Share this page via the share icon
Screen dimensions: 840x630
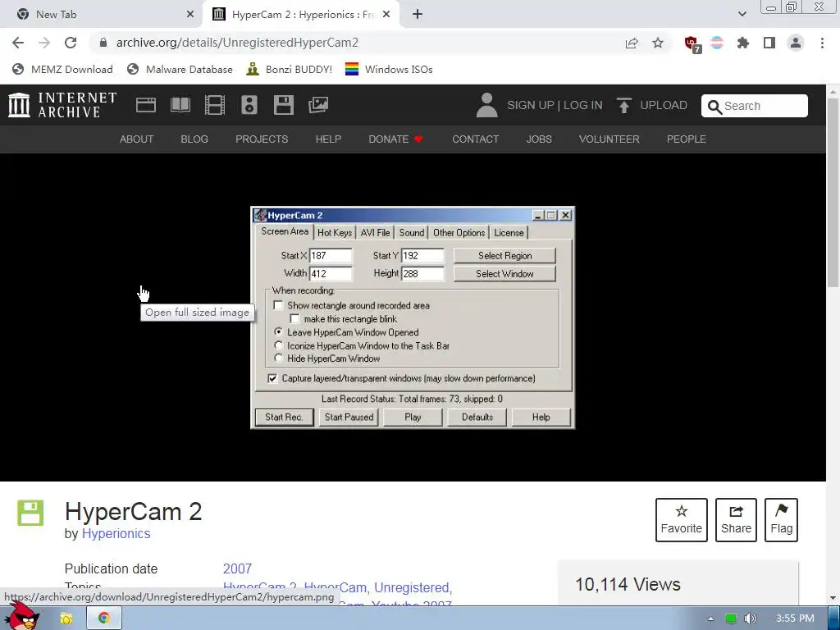click(632, 43)
